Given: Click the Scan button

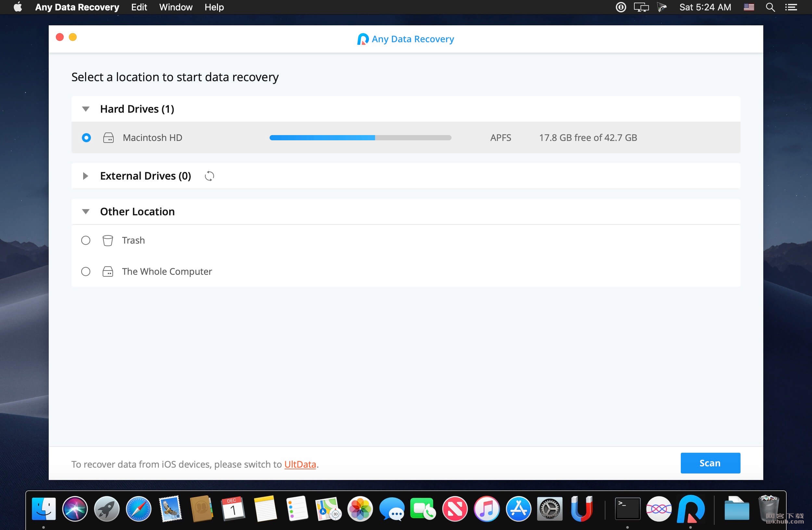Looking at the screenshot, I should (x=710, y=463).
